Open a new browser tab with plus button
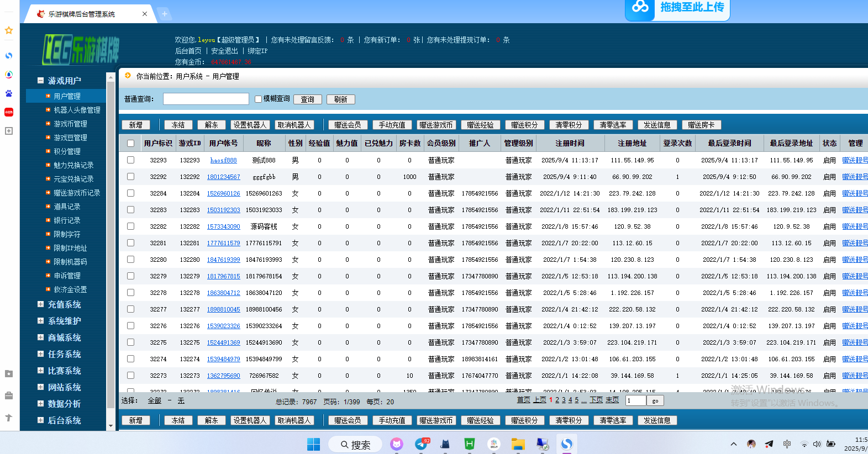The height and width of the screenshot is (454, 868). [x=164, y=14]
